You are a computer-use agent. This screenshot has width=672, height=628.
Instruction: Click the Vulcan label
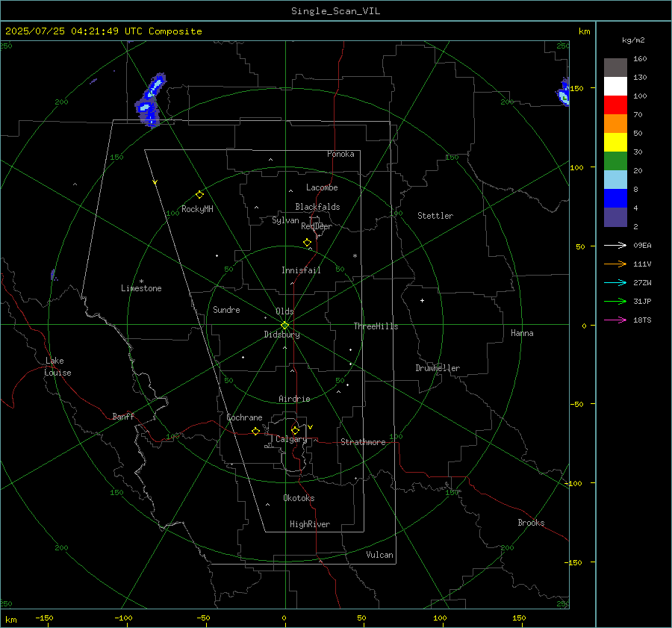379,555
